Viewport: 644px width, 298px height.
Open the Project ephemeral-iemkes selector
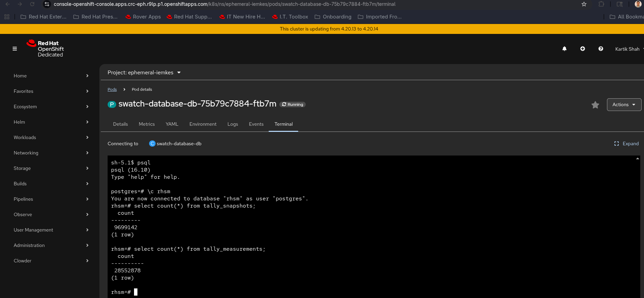coord(144,73)
